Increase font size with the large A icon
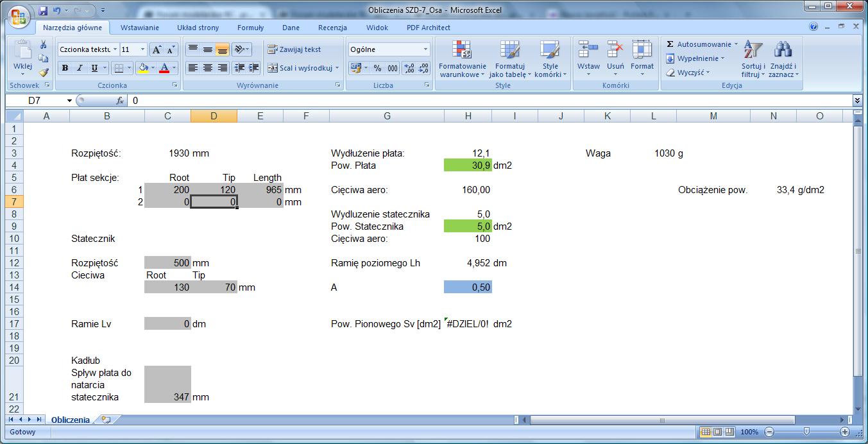Screen dimensions: 868x444 click(x=157, y=49)
